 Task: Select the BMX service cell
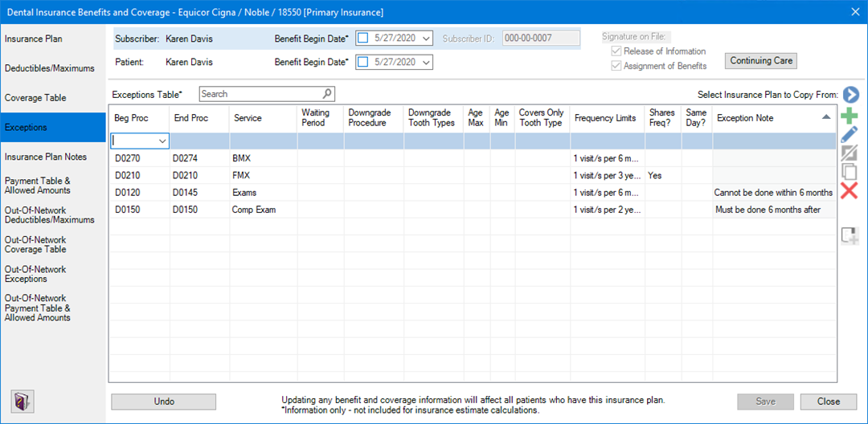pos(264,159)
